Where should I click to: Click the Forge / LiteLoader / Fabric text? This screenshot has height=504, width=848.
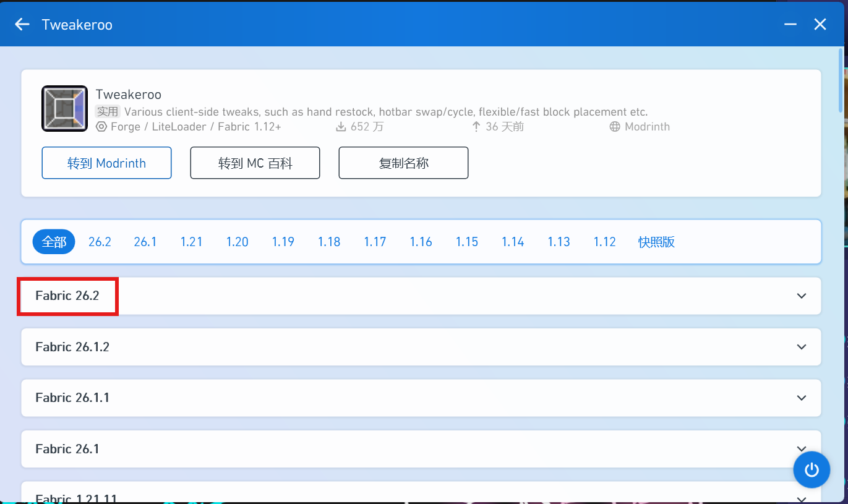pyautogui.click(x=196, y=127)
